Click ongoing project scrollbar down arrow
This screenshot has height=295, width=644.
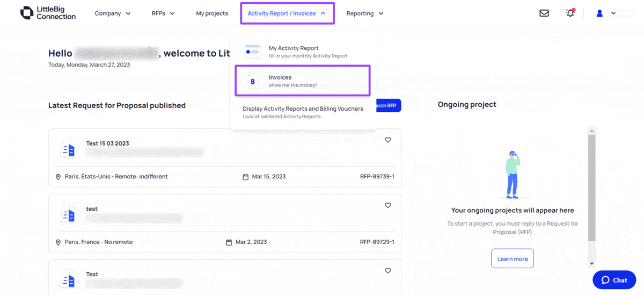coord(592,263)
